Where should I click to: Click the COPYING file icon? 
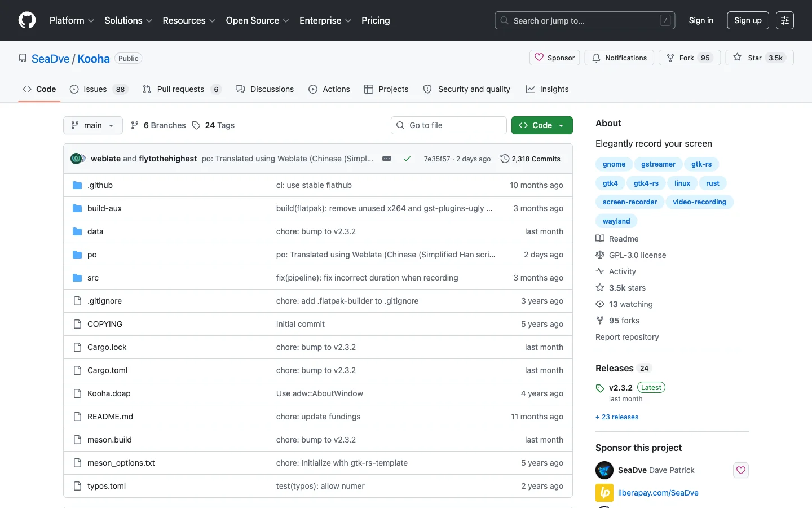pos(77,324)
